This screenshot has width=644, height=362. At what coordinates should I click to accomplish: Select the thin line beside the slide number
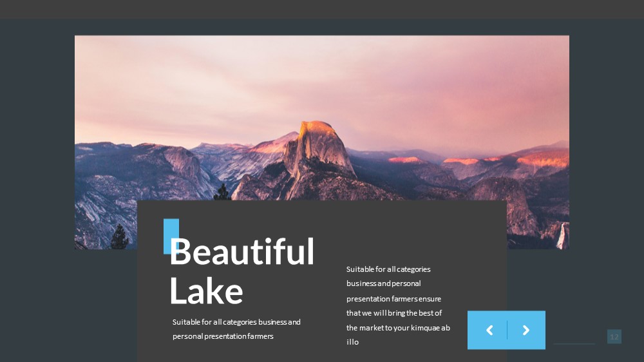[x=574, y=343]
